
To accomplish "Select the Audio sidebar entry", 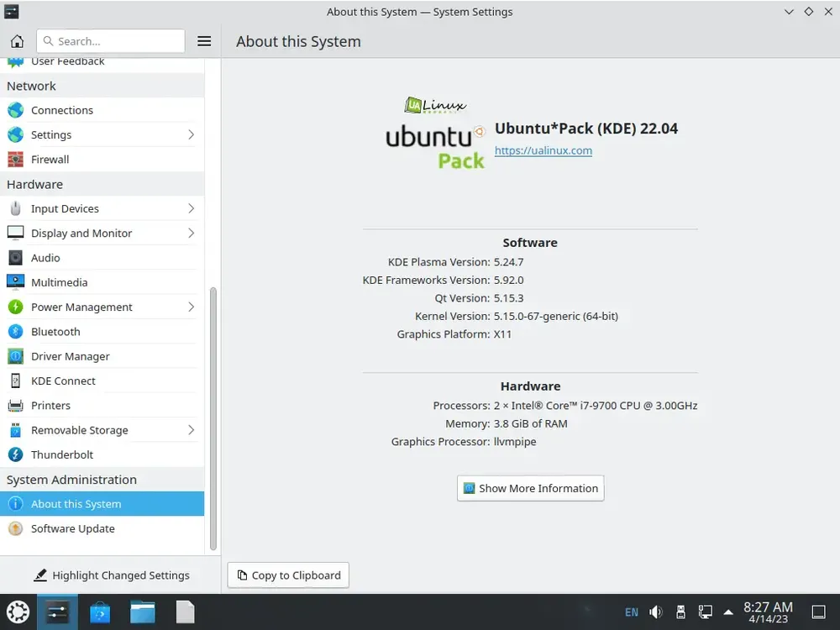I will click(102, 258).
